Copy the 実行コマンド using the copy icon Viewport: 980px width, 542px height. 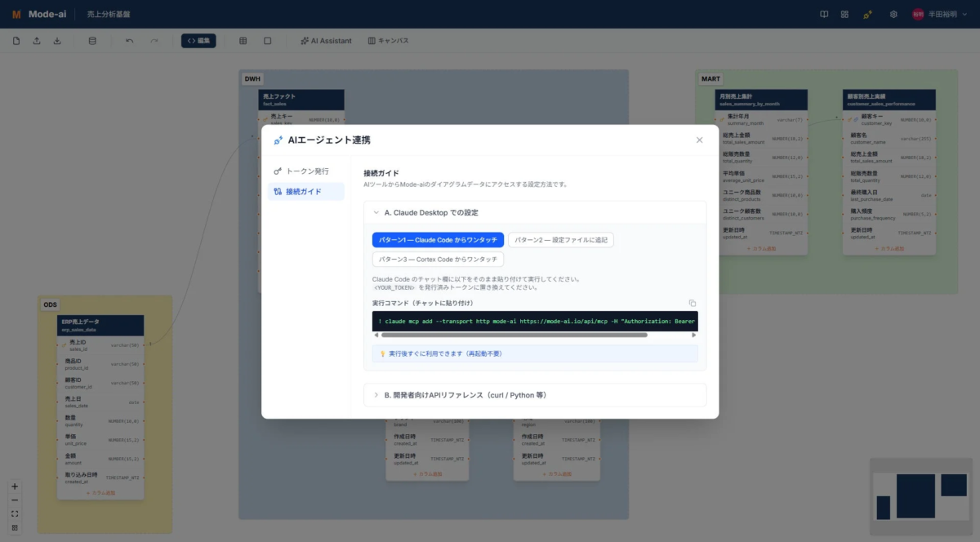[692, 302]
